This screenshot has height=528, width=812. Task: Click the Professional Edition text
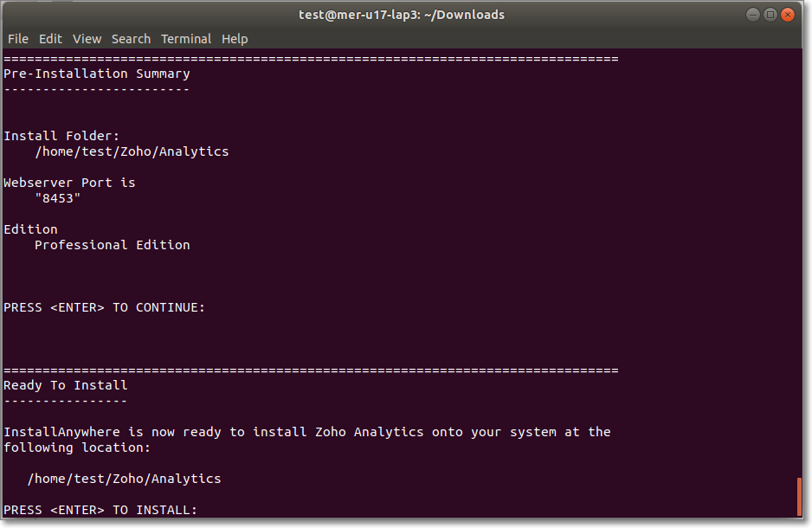click(113, 245)
